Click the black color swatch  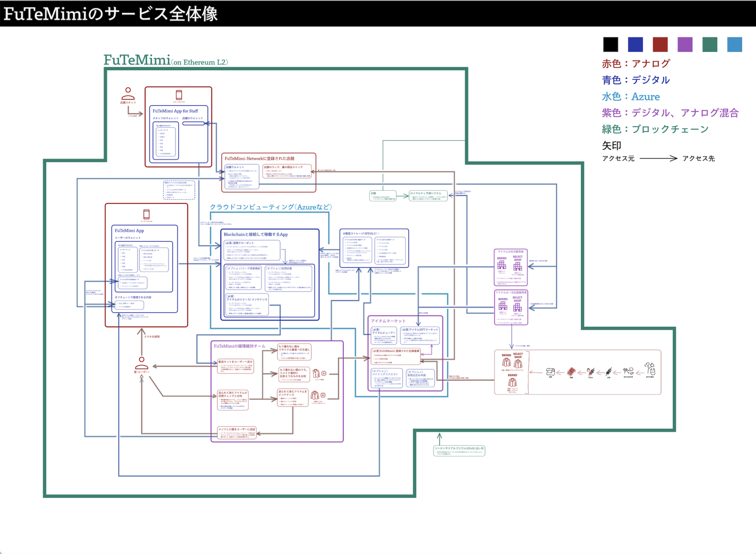[610, 44]
